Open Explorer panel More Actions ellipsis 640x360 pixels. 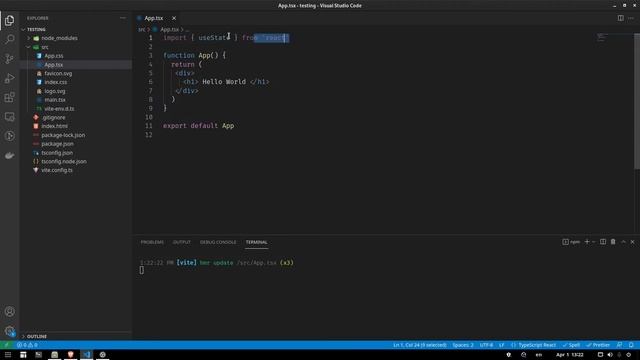tap(123, 18)
